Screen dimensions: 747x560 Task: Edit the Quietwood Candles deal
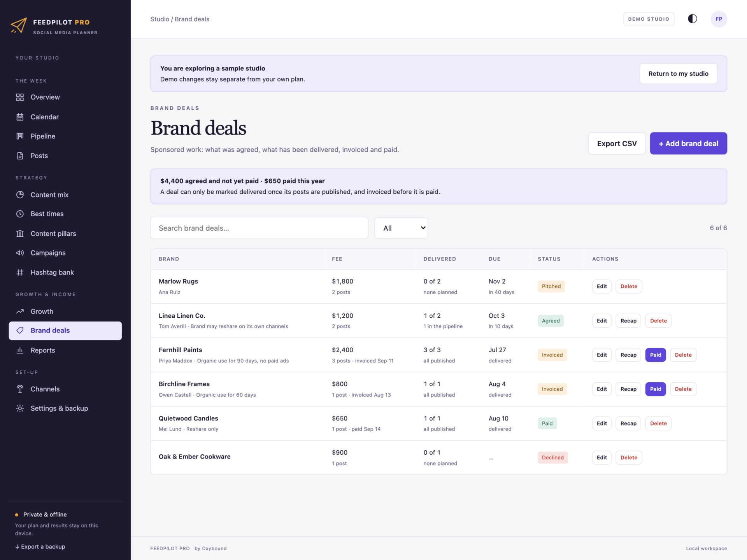601,423
